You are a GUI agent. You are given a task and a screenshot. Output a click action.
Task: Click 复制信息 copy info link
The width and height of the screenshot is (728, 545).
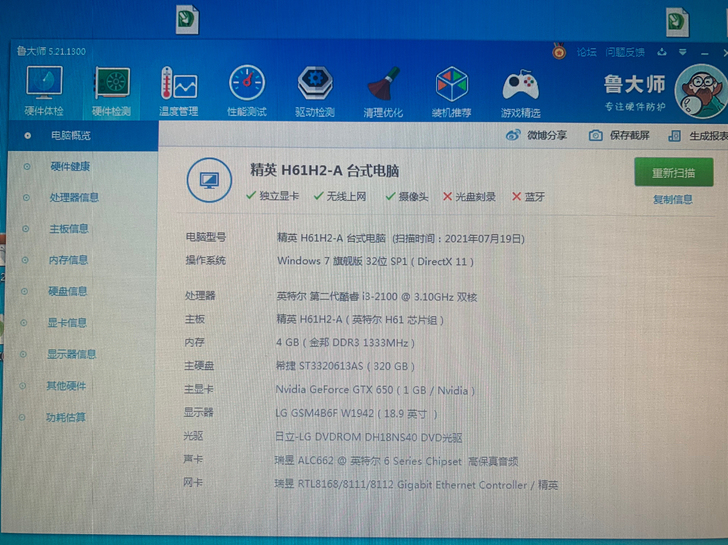[x=673, y=200]
